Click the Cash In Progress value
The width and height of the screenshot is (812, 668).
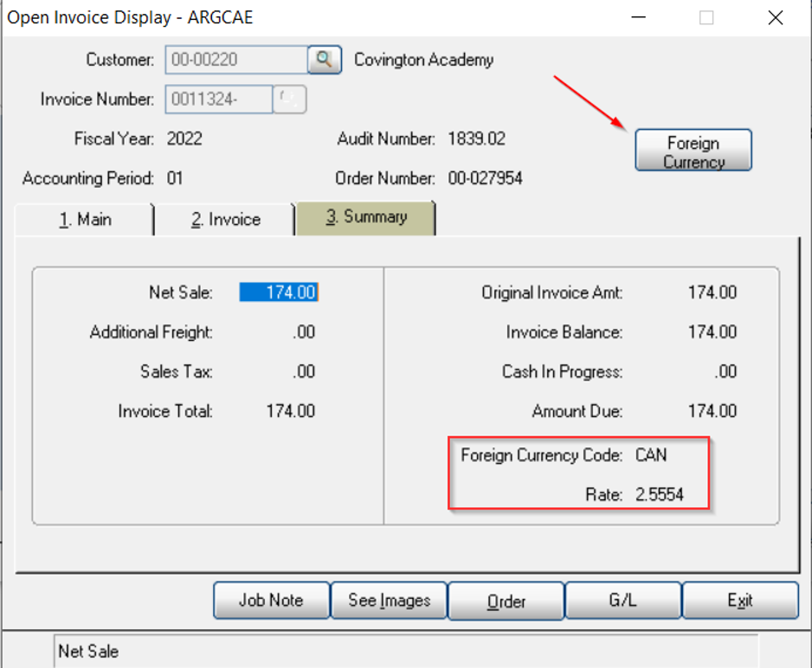point(725,371)
